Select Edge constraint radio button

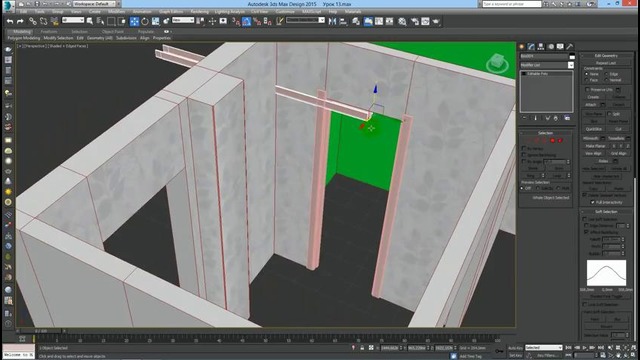point(607,74)
